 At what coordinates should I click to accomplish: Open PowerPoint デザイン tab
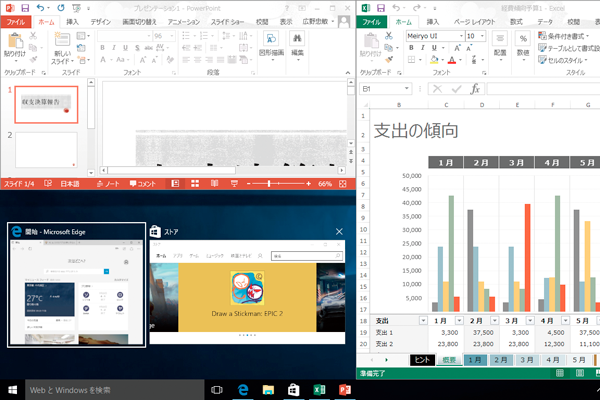[101, 22]
